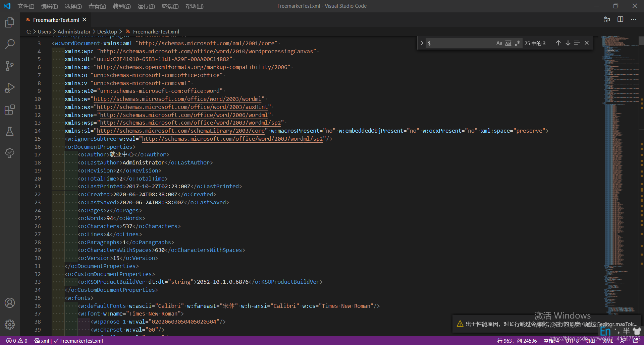Open the Testing flask view
The height and width of the screenshot is (345, 644).
10,131
